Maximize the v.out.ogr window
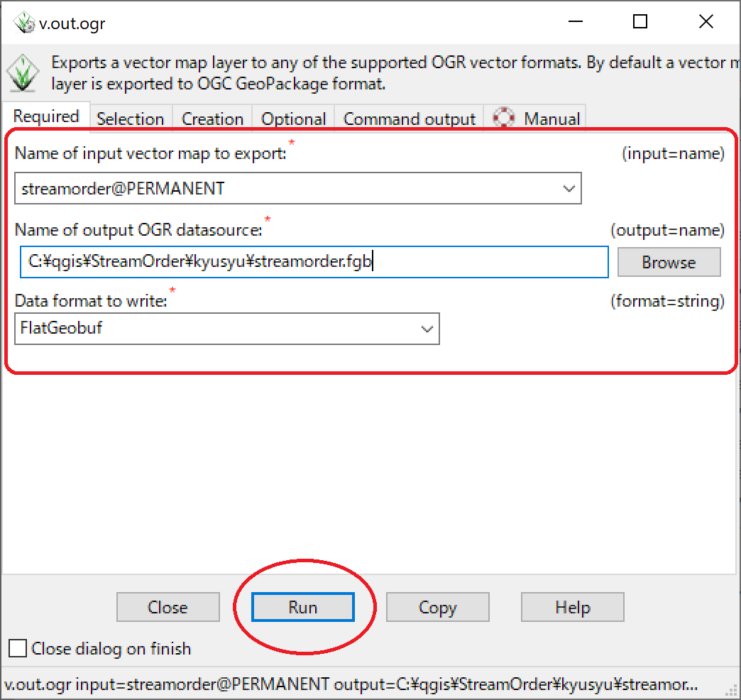The height and width of the screenshot is (700, 741). [640, 21]
